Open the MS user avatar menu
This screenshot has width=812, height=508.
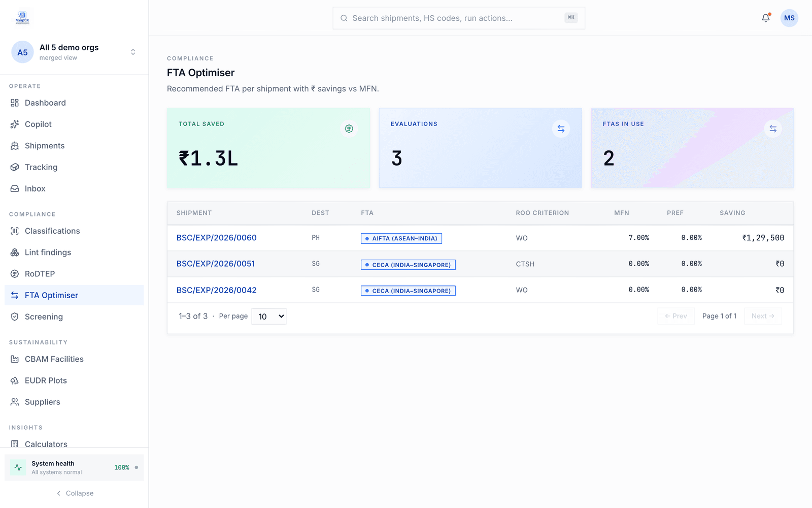pos(789,18)
